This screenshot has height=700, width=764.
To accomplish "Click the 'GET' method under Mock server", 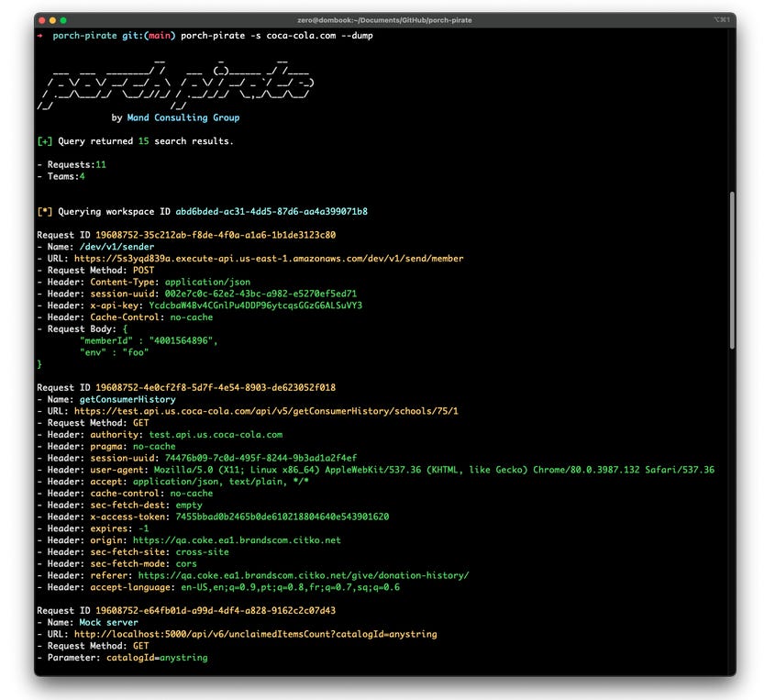I will (x=141, y=646).
